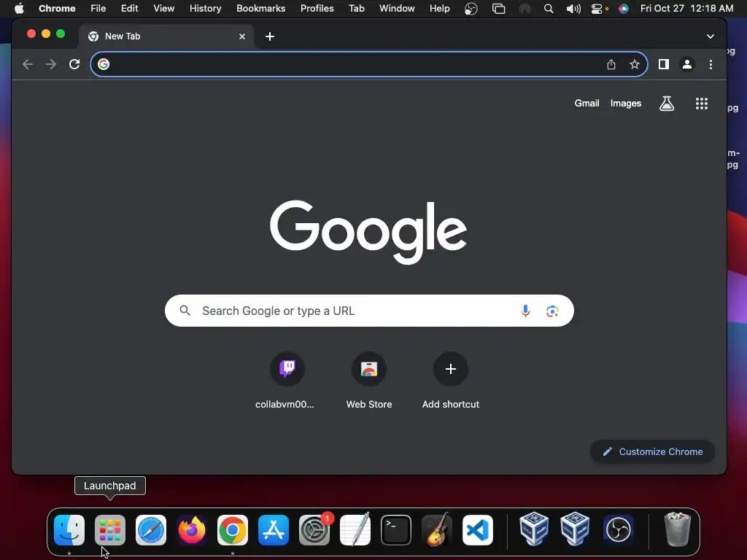Open the Help menu
Viewport: 747px width, 560px height.
click(439, 8)
